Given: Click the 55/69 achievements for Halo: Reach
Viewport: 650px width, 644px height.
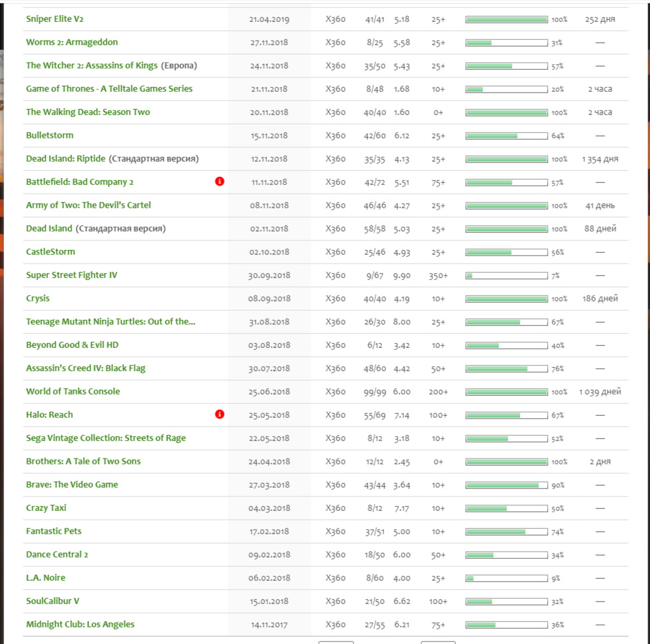Looking at the screenshot, I should (375, 416).
